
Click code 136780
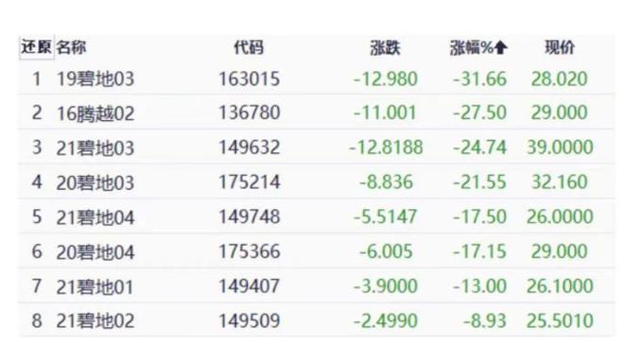(250, 113)
